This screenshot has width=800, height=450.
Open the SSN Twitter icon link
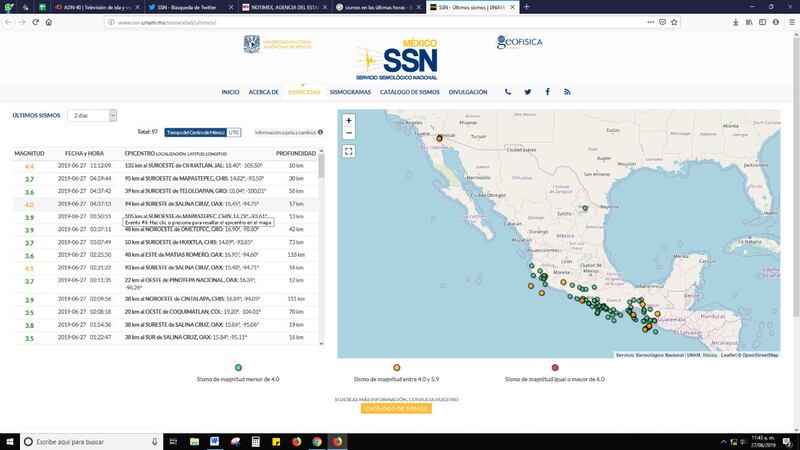click(x=528, y=92)
